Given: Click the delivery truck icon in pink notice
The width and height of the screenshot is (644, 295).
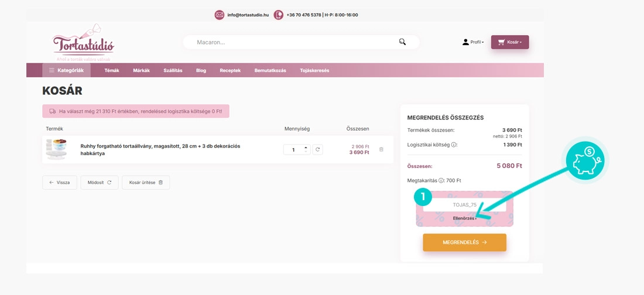Looking at the screenshot, I should click(x=52, y=111).
